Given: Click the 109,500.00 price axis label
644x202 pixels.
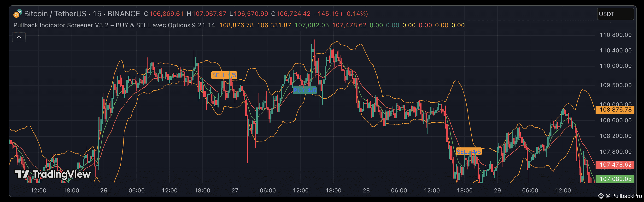Looking at the screenshot, I should pyautogui.click(x=615, y=85).
